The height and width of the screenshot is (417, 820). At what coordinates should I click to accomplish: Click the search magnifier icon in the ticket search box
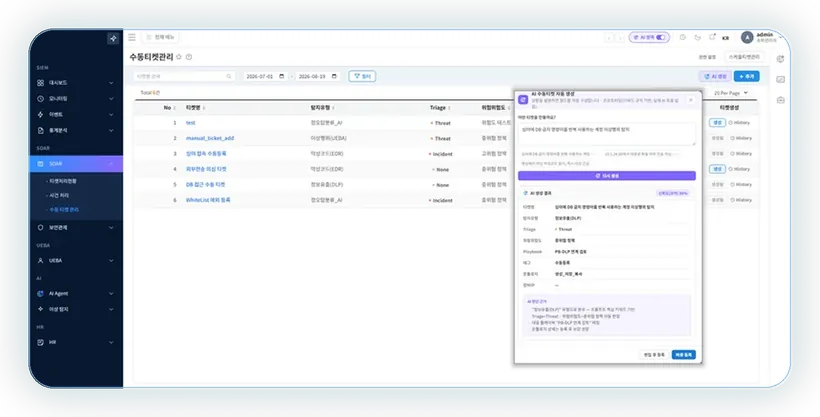point(229,76)
